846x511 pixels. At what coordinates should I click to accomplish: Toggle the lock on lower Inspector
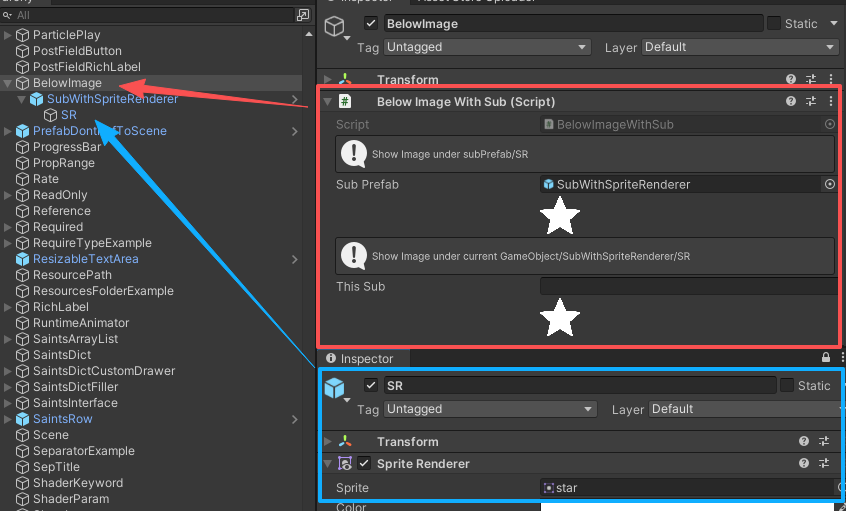[826, 357]
